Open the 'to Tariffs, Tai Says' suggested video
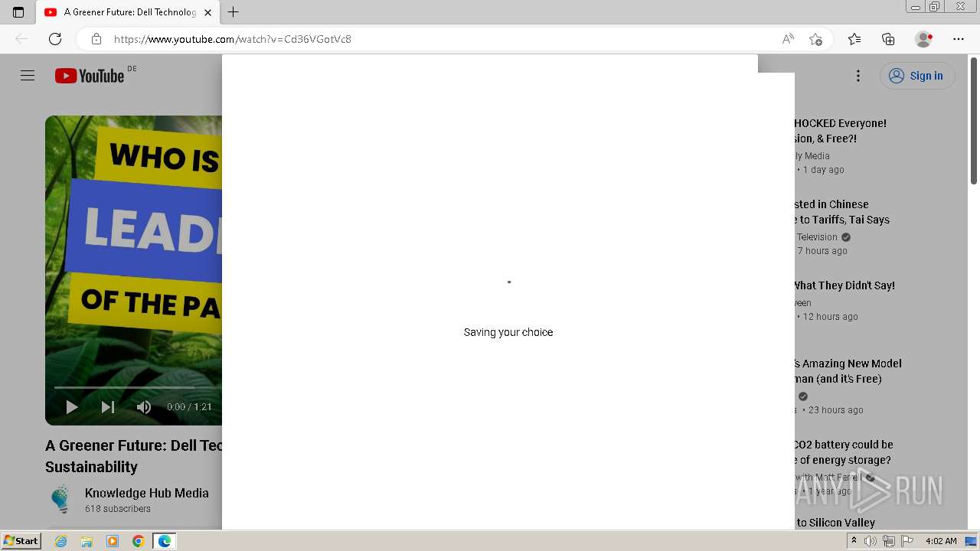This screenshot has width=980, height=551. 841,212
